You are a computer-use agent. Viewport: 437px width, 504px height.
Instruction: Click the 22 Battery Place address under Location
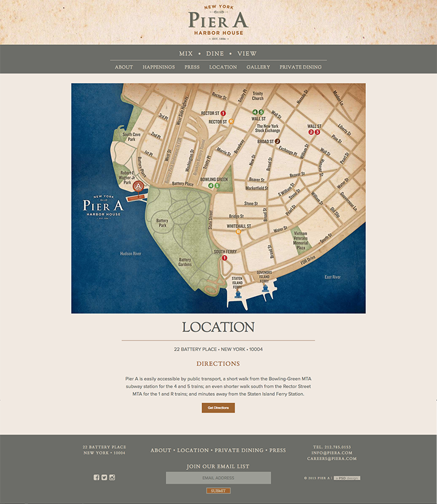(x=218, y=349)
